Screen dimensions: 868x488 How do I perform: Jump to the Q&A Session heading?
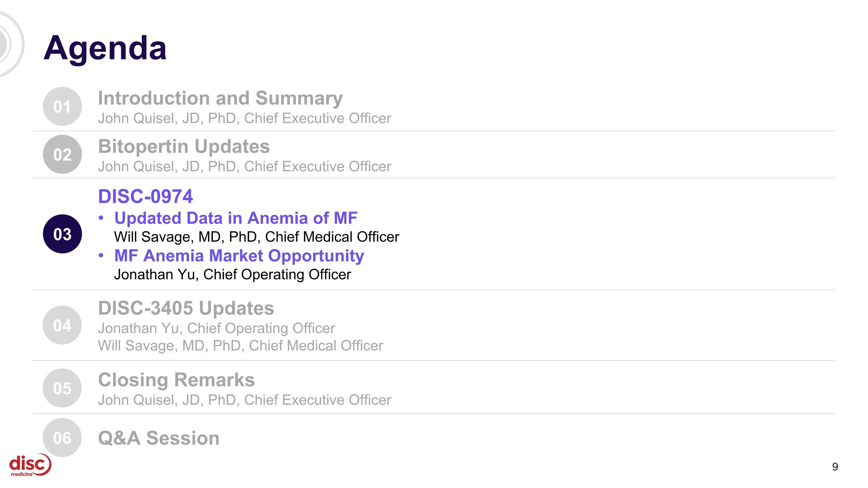(159, 438)
